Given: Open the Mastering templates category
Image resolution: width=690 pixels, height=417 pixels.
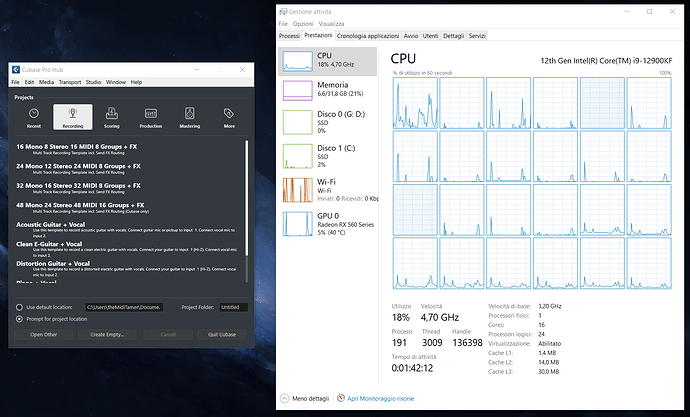Looking at the screenshot, I should pos(190,117).
